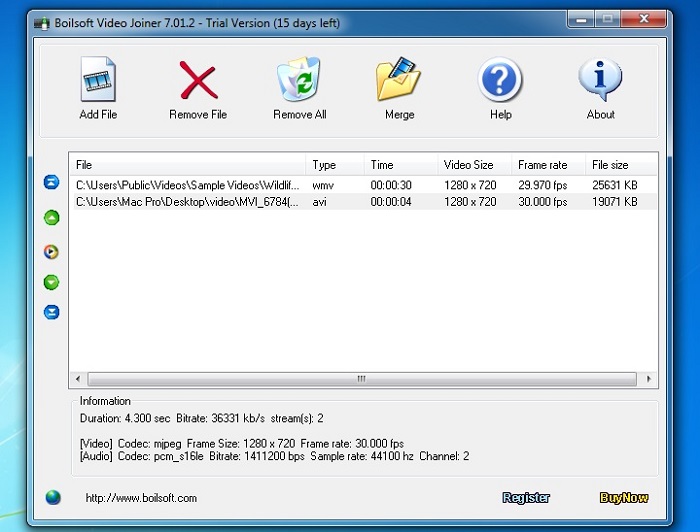Click the Frame rate column header

tap(543, 165)
